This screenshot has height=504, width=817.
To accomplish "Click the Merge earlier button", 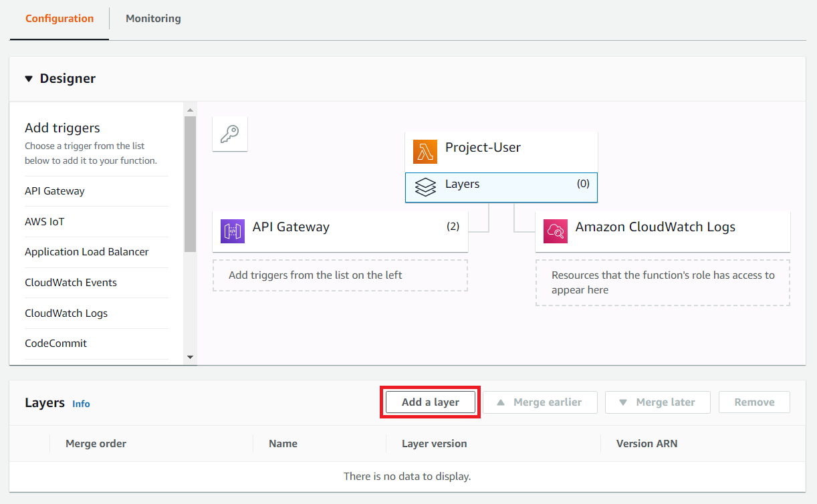I will (x=540, y=402).
